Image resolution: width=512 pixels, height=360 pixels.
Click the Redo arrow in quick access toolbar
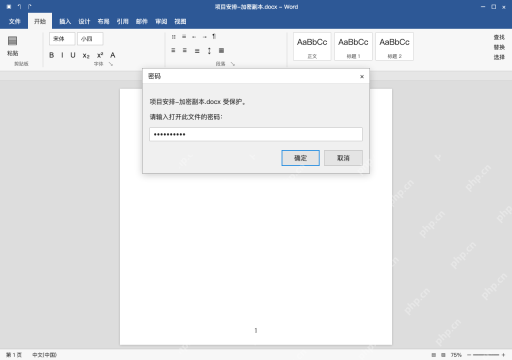[29, 6]
